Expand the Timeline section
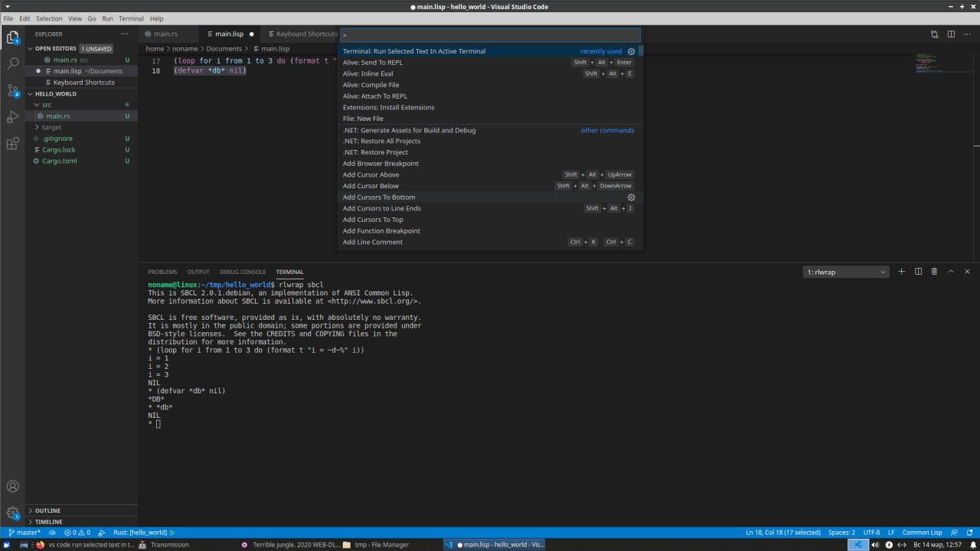 coord(48,522)
